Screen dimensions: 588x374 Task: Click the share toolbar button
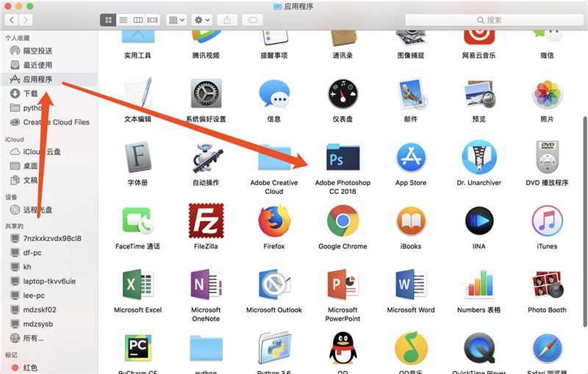(227, 20)
